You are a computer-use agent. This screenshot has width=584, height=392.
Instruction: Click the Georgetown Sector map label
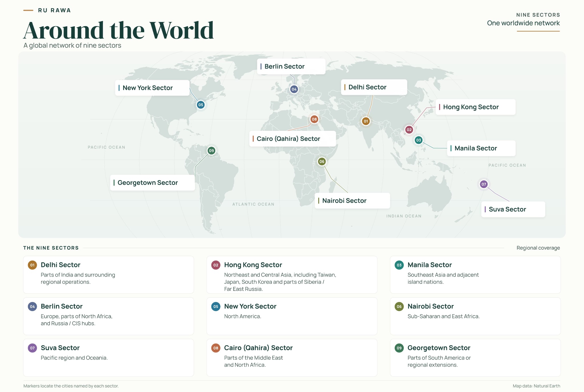coord(153,183)
